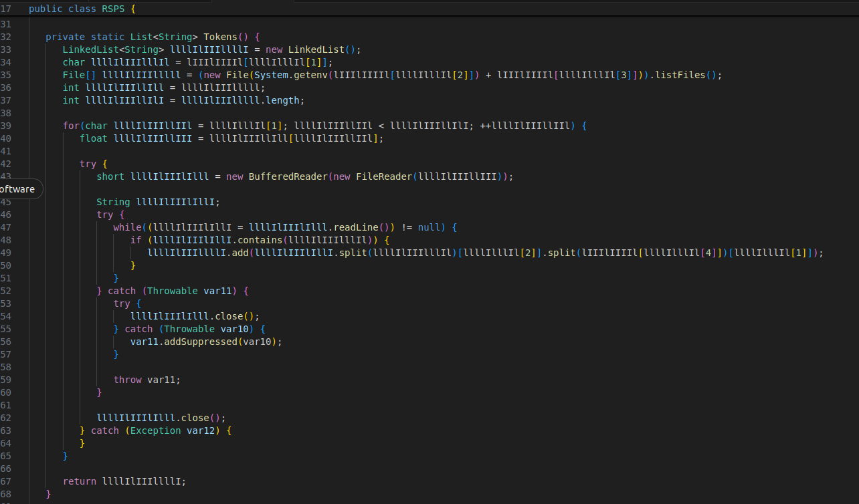
Task: Click 'catch (Throwable var11)' clause
Action: (x=173, y=291)
